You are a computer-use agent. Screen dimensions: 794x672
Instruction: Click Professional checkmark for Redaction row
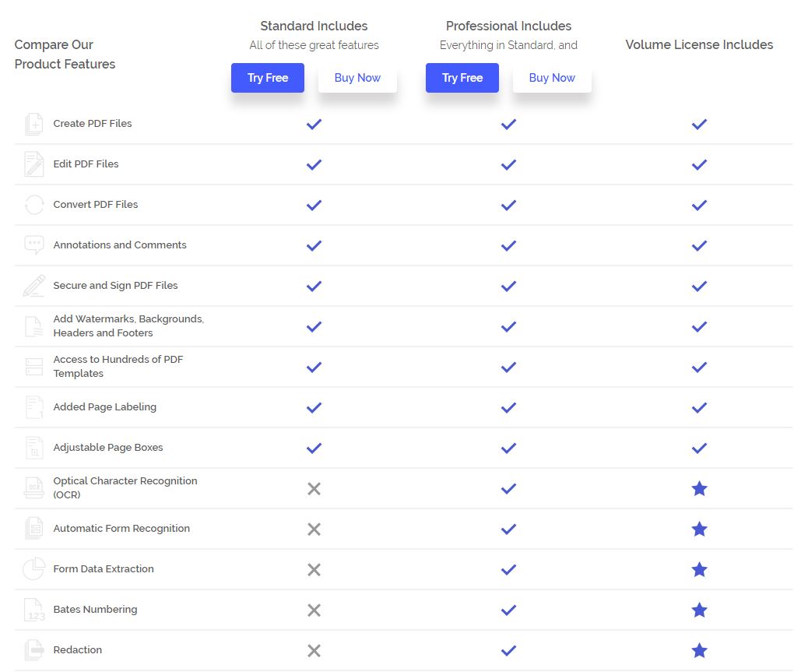508,650
